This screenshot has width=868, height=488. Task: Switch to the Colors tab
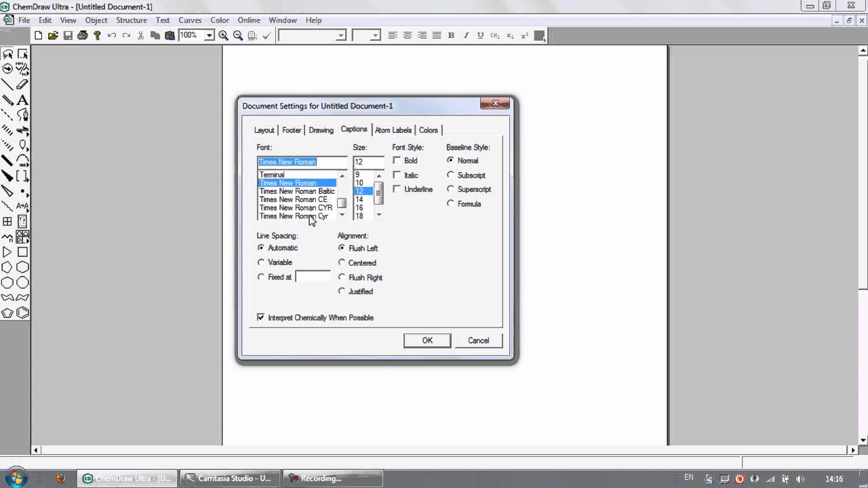click(x=429, y=130)
